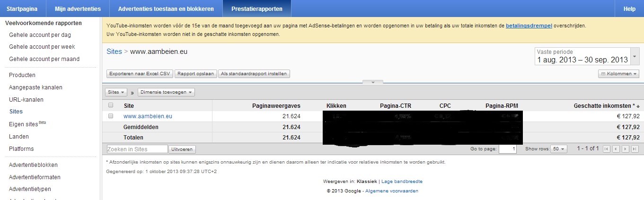Open the Sites dimension dropdown
Screen dimensions: 644x200
coord(116,92)
